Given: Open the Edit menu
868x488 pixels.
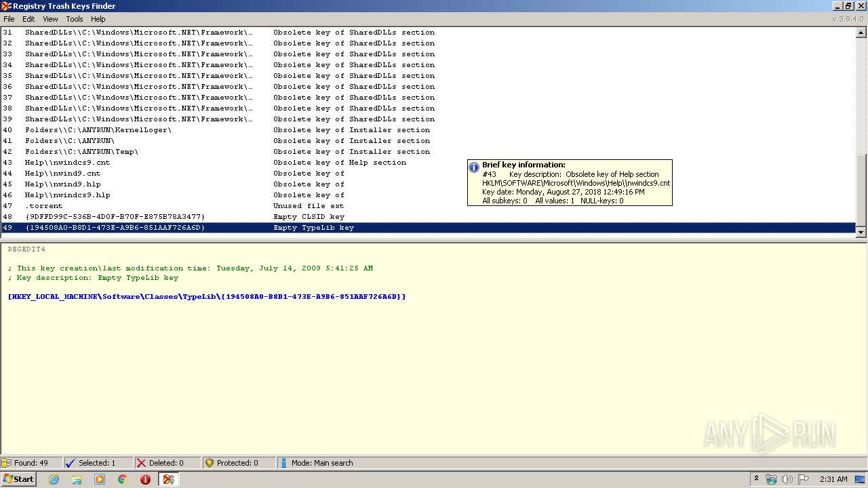Looking at the screenshot, I should 28,19.
